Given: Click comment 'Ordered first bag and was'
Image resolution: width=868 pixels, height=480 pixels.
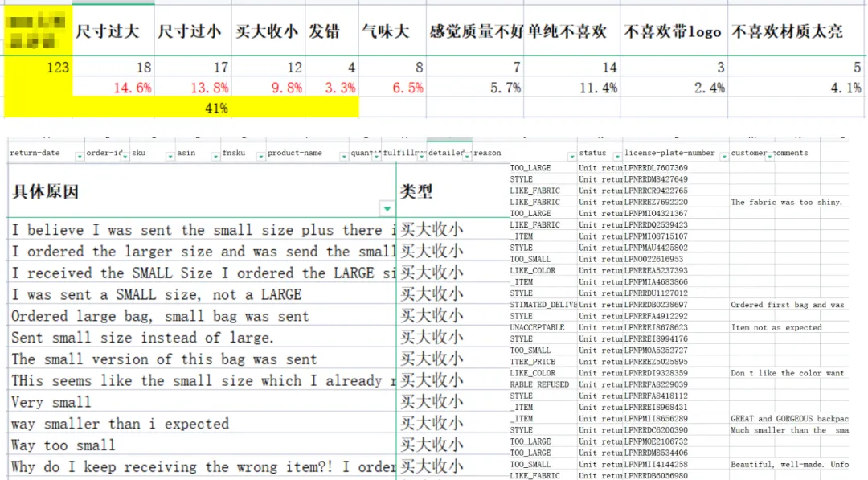Looking at the screenshot, I should tap(788, 305).
